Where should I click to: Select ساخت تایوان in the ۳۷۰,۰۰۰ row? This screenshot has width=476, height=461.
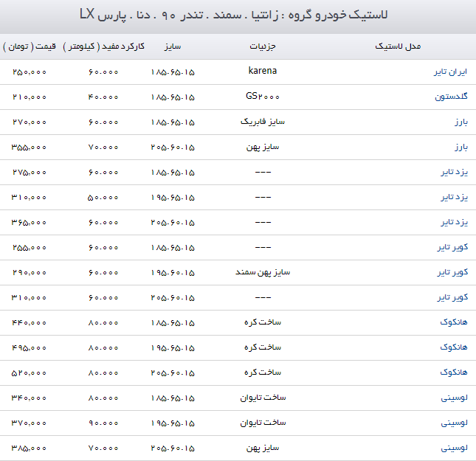click(263, 423)
